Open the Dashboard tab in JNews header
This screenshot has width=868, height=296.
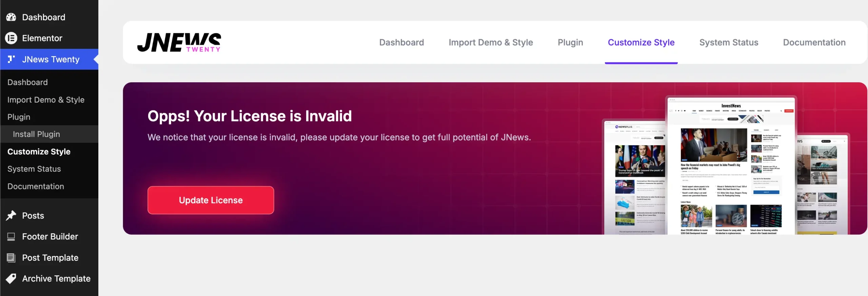pos(401,43)
